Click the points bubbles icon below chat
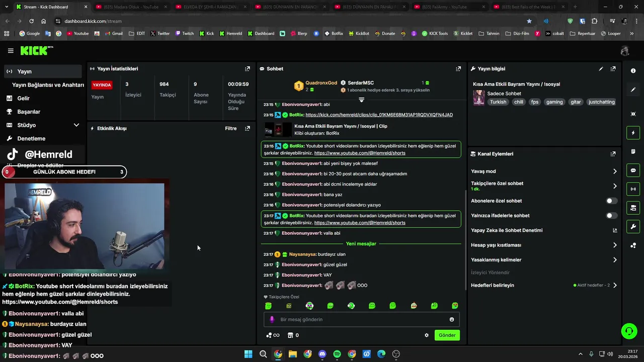 (269, 335)
